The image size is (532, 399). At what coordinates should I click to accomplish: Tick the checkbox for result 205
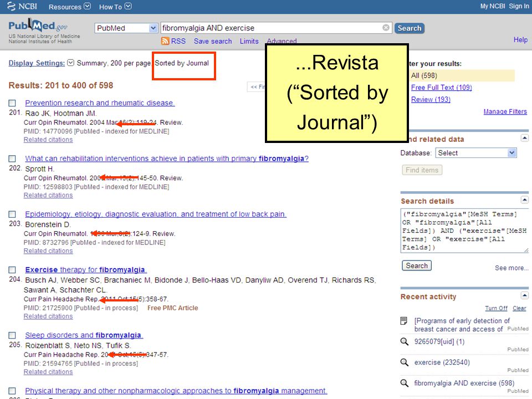[x=12, y=335]
